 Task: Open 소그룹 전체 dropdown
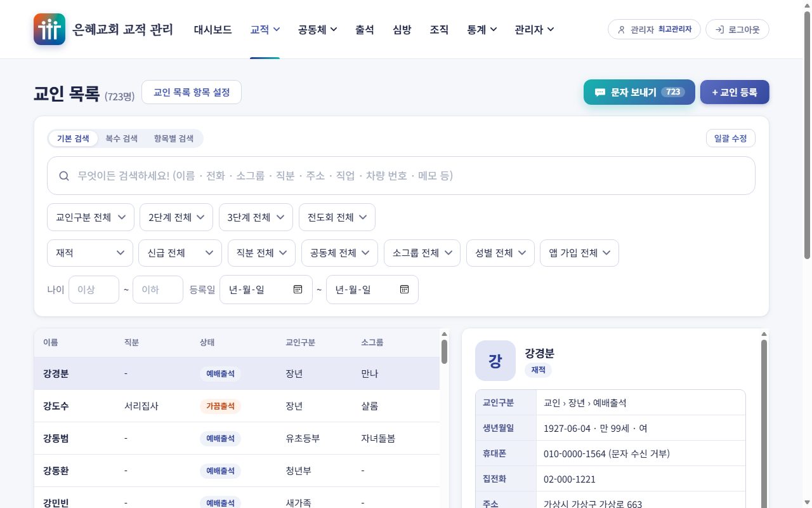(x=422, y=253)
